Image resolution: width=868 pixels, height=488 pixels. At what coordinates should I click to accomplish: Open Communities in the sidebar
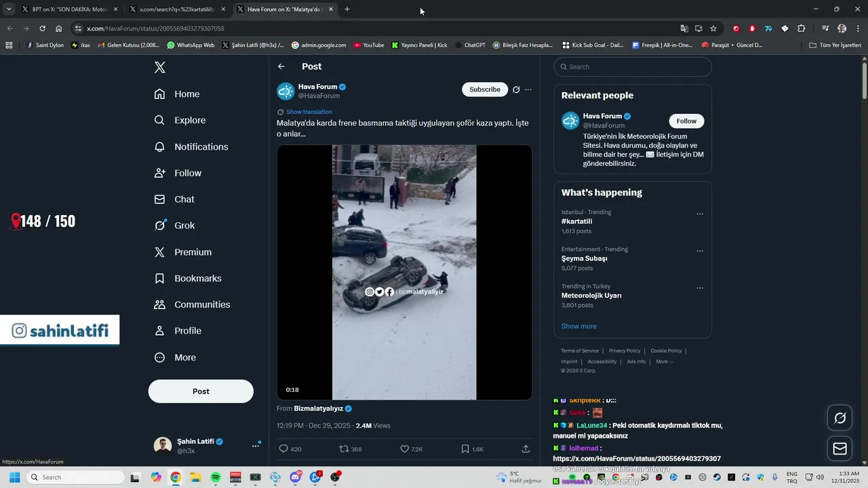point(192,304)
